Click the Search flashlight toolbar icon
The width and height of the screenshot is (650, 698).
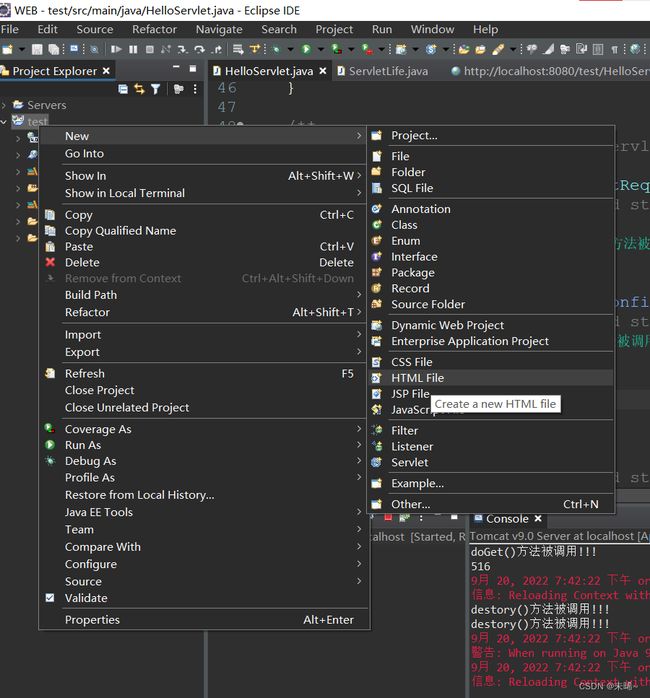(x=498, y=49)
